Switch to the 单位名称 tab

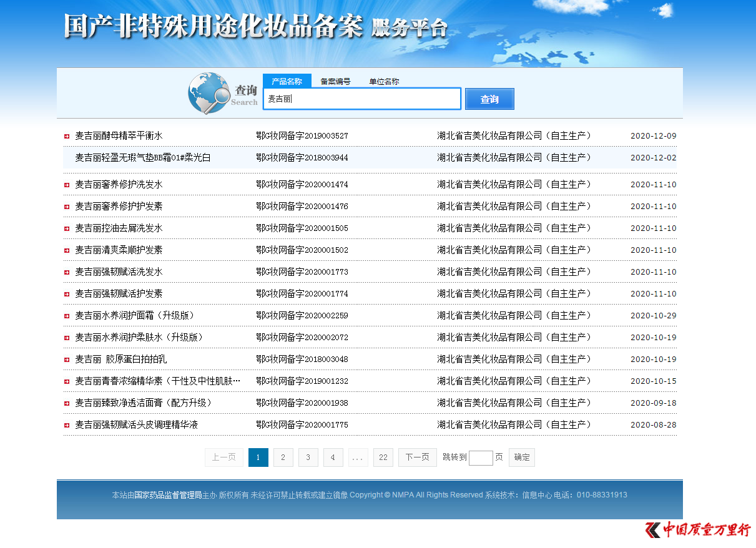pyautogui.click(x=384, y=81)
